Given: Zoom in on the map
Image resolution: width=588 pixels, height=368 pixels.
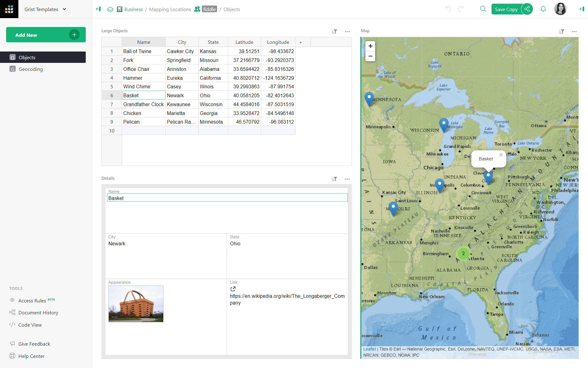Looking at the screenshot, I should 370,46.
